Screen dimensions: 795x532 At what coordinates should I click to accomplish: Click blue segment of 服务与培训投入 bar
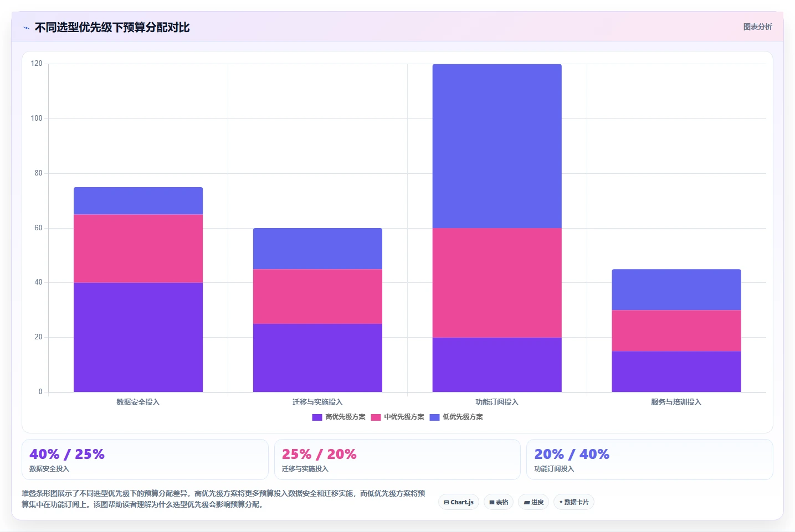676,290
